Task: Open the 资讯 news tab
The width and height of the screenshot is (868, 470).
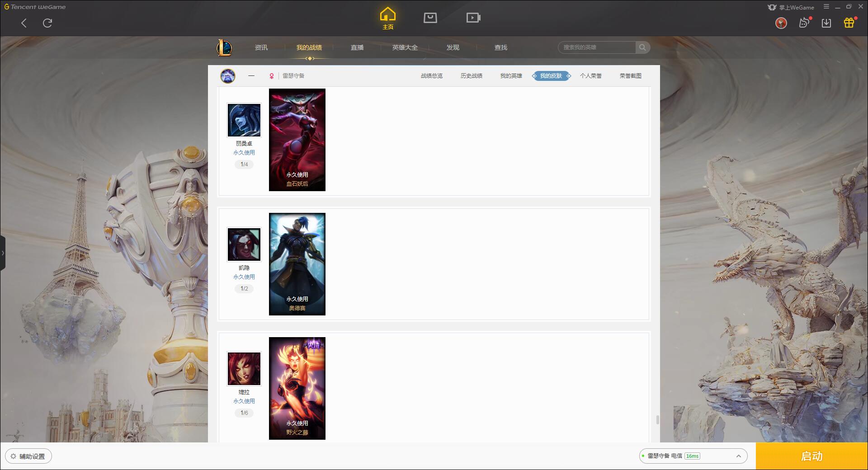Action: tap(261, 47)
